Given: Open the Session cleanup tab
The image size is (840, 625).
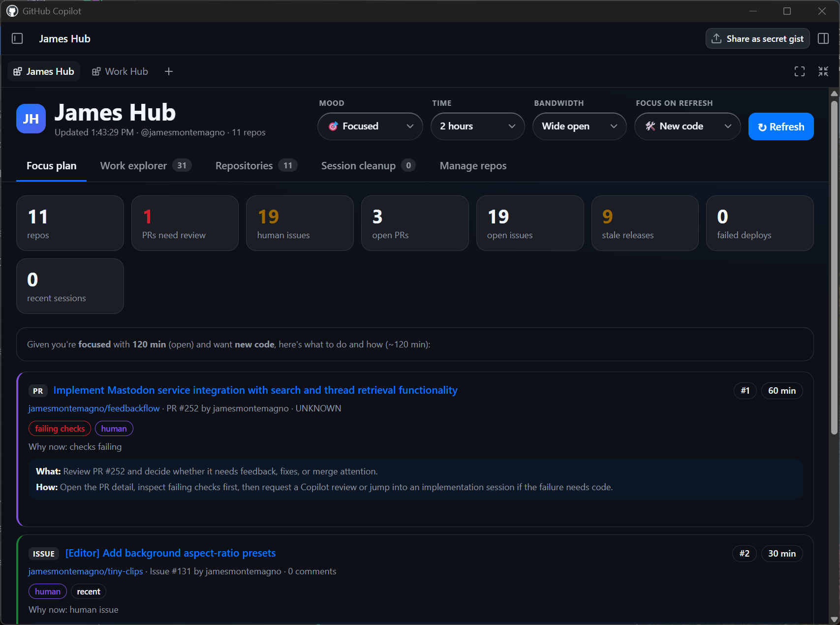Looking at the screenshot, I should point(368,166).
